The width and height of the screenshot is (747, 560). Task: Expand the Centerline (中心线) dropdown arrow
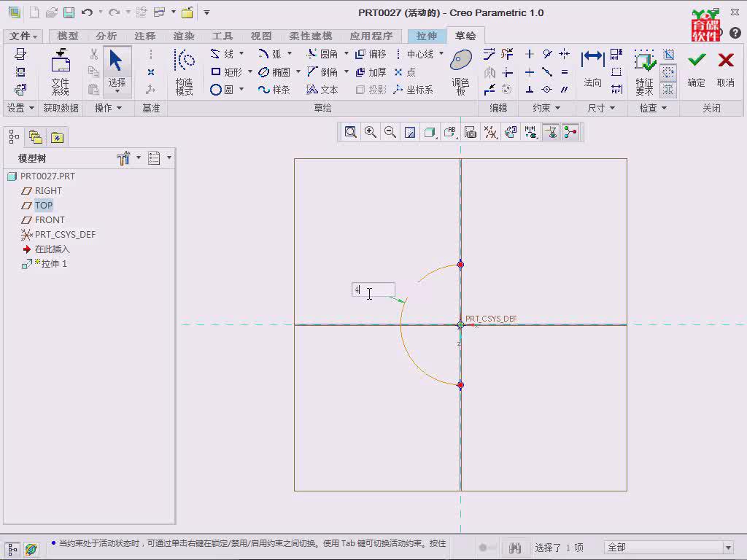coord(441,53)
